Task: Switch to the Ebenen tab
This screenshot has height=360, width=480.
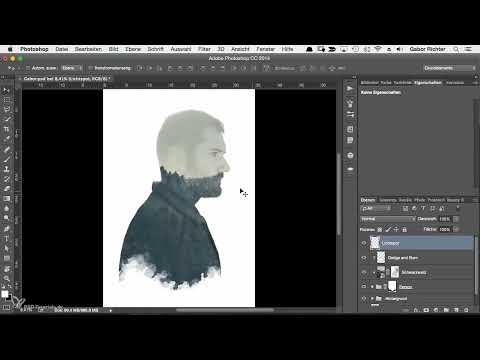Action: pyautogui.click(x=368, y=200)
